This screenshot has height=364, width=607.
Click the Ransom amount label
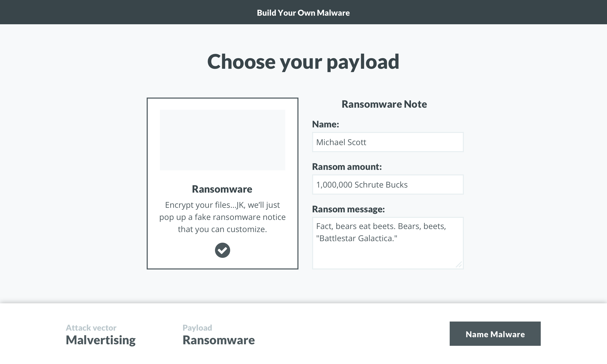click(347, 167)
